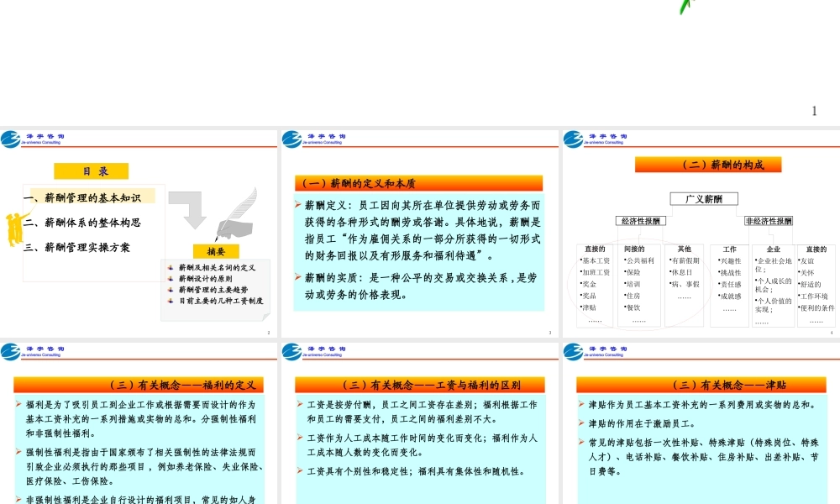
Task: Select 一、薪酬管理的基本知识 entry
Action: (x=82, y=197)
